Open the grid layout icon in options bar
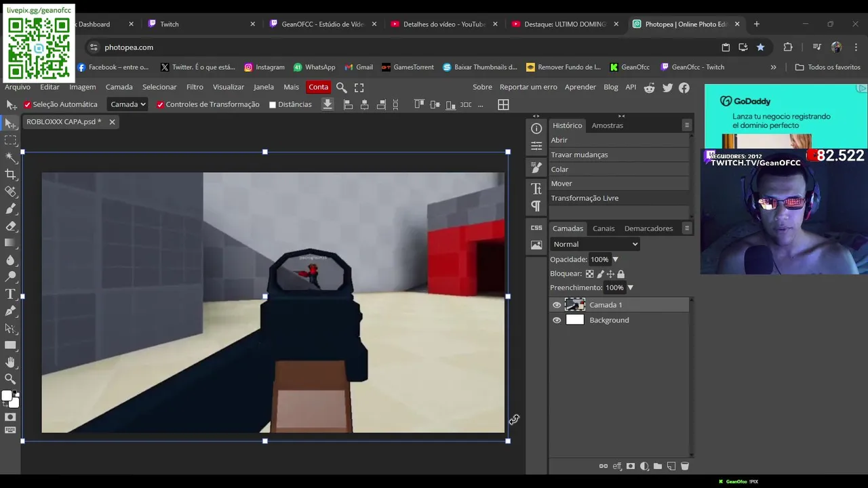Screen dimensions: 868x488 (x=503, y=104)
